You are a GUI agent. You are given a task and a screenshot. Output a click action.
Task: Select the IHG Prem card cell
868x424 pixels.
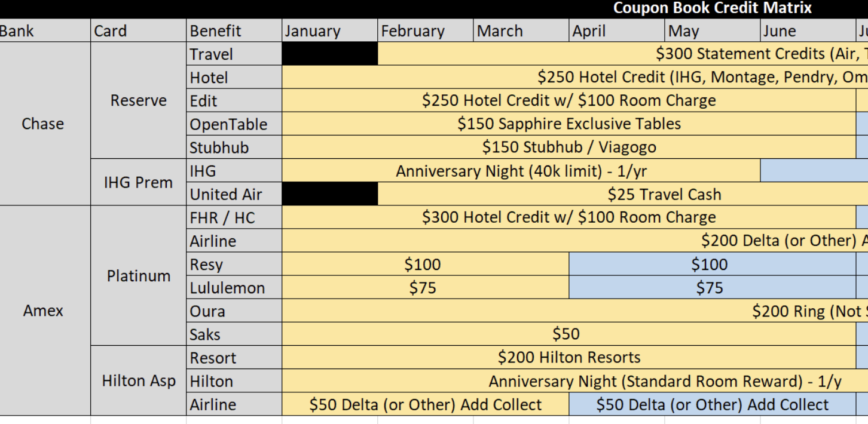point(138,182)
